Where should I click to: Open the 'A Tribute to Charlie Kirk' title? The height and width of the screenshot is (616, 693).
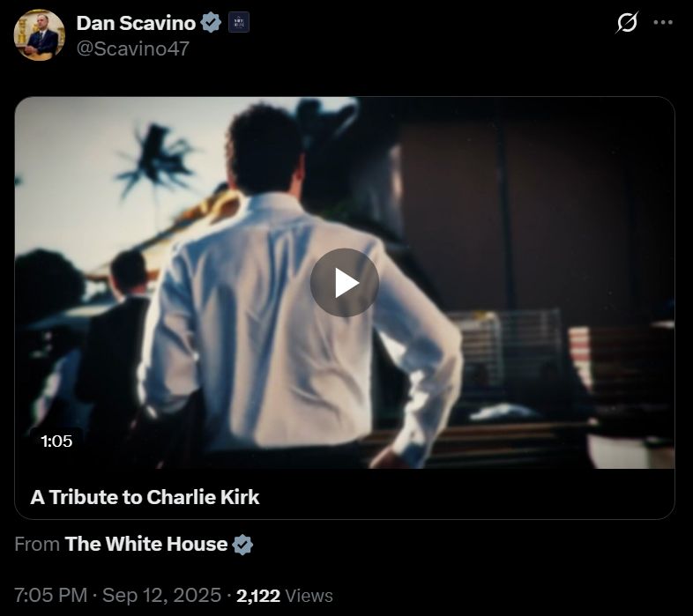[145, 497]
